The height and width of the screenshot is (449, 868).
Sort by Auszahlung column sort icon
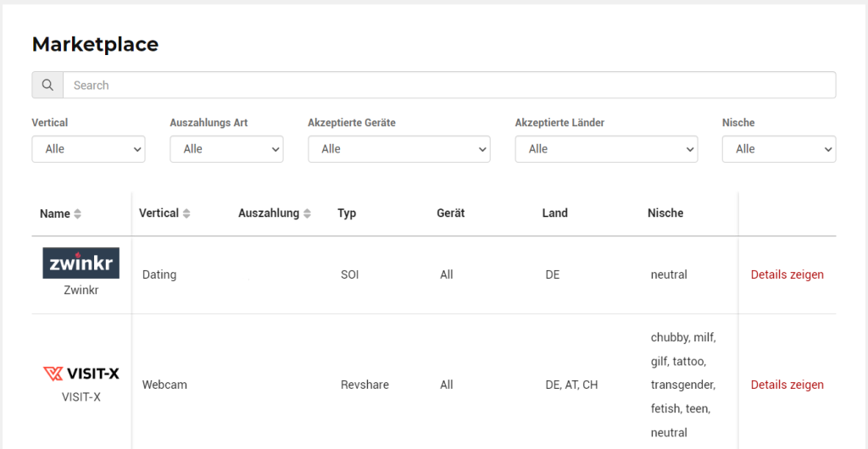pos(307,213)
